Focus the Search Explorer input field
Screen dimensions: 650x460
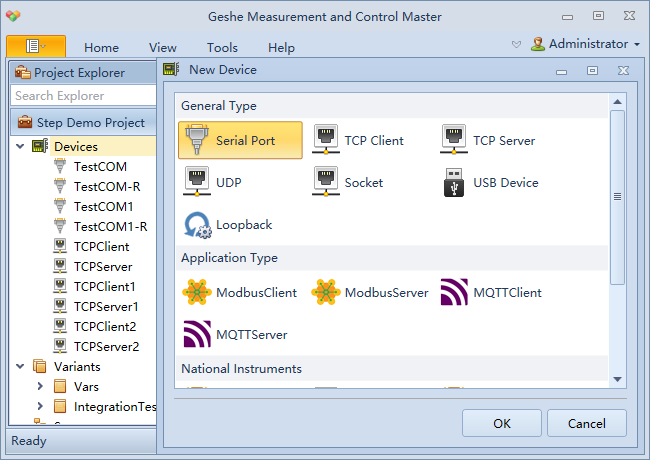(x=83, y=96)
